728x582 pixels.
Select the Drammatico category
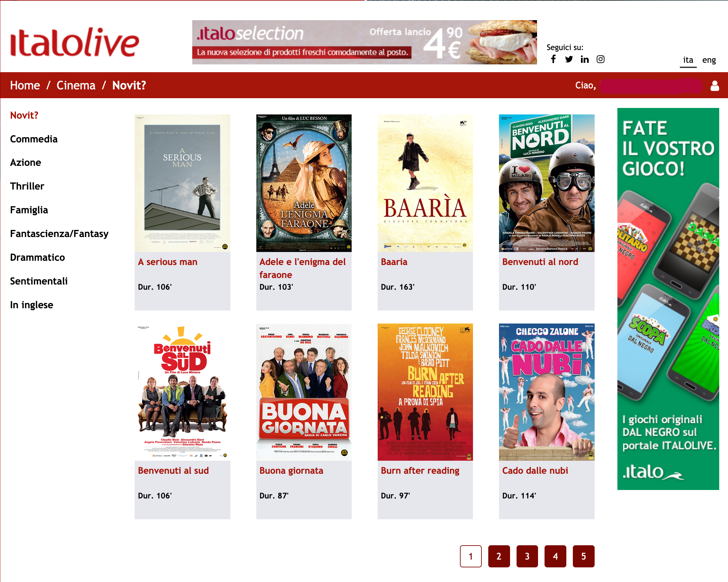[37, 257]
